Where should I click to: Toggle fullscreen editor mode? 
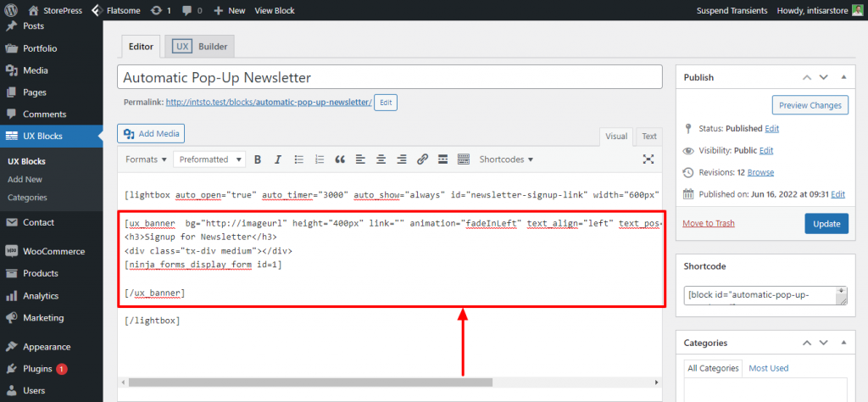(648, 159)
